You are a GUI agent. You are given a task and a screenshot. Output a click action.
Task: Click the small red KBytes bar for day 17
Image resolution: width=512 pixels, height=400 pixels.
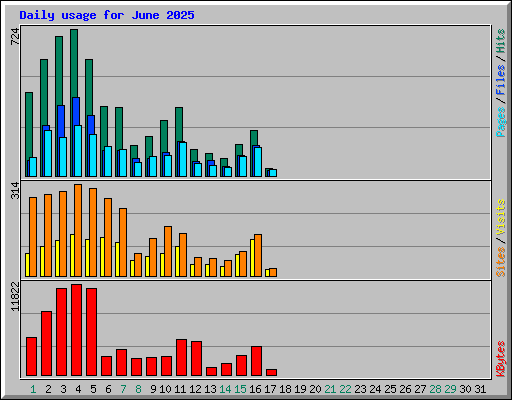pos(271,372)
